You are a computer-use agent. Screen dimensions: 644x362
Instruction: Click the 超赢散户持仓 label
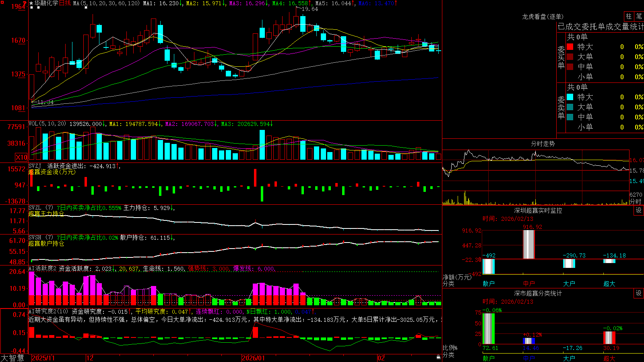click(46, 243)
